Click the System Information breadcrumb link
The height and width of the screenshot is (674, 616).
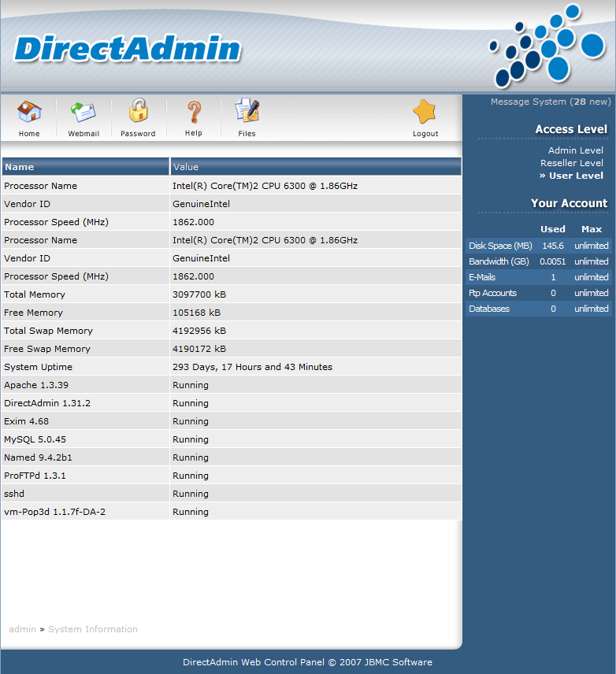93,629
